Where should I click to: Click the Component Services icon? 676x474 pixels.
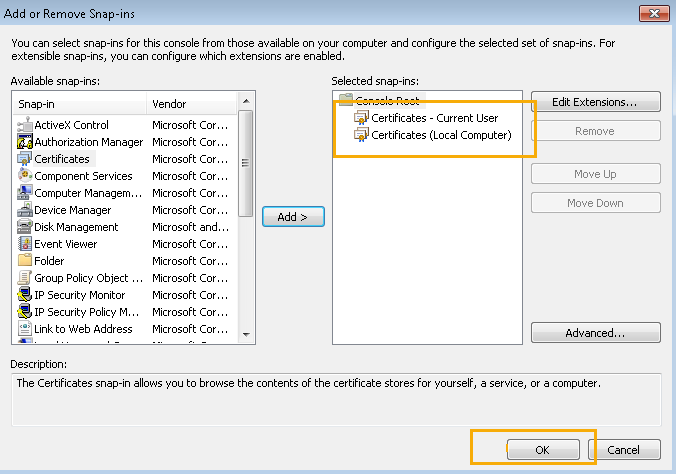pyautogui.click(x=25, y=176)
